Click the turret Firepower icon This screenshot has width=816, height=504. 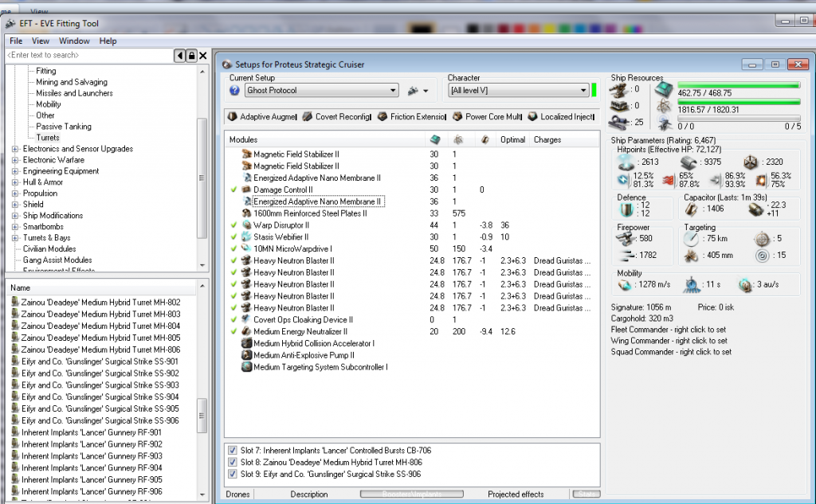click(626, 239)
